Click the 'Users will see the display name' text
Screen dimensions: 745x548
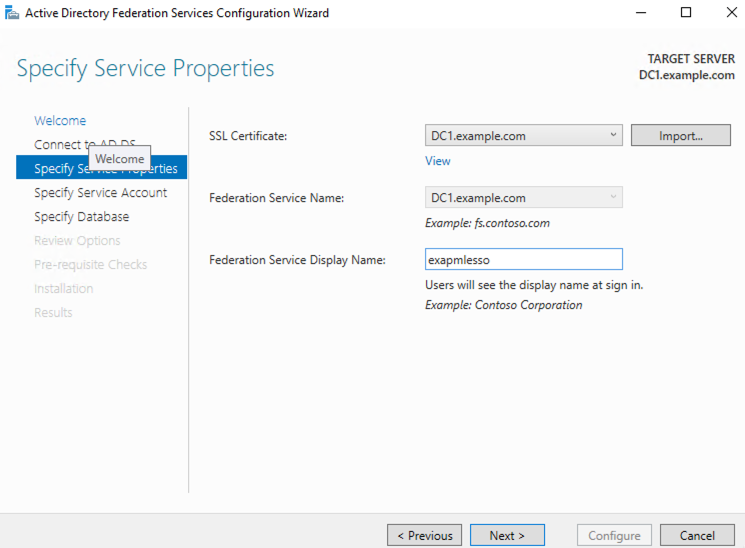[x=534, y=285]
